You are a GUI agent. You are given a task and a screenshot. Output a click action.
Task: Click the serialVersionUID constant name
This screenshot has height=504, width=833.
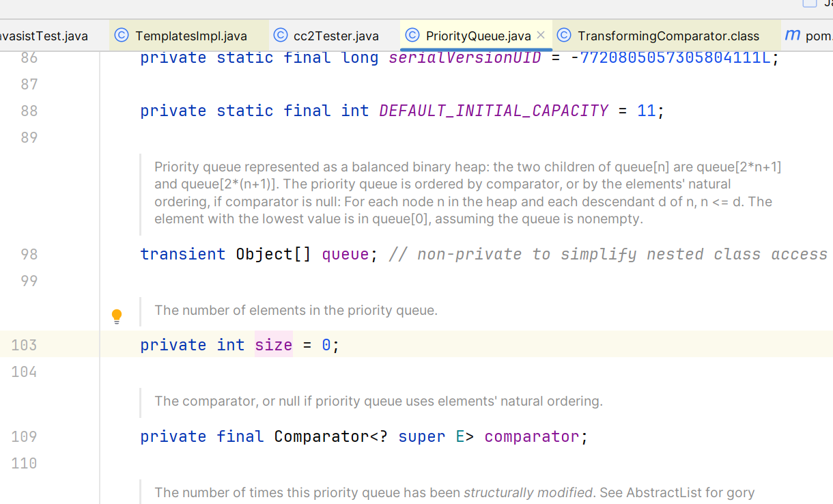click(464, 57)
